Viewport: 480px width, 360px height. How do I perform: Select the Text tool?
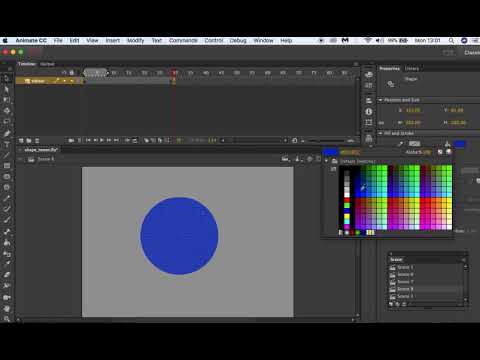click(6, 144)
